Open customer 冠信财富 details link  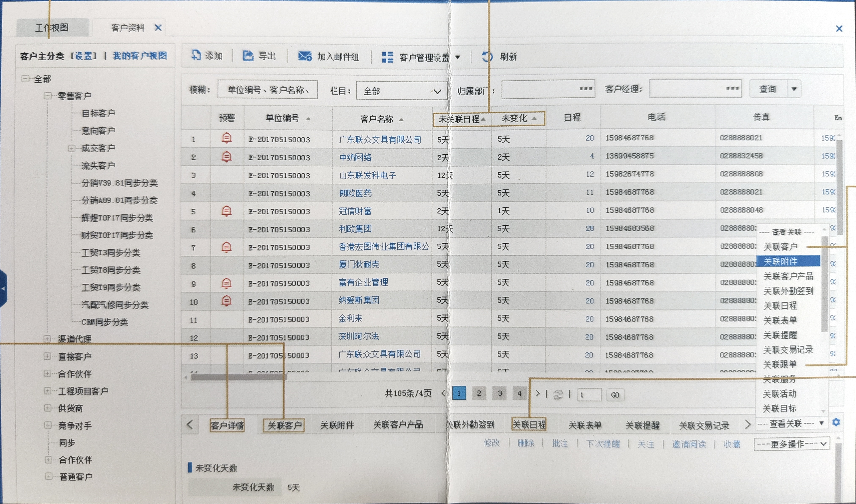pos(355,211)
